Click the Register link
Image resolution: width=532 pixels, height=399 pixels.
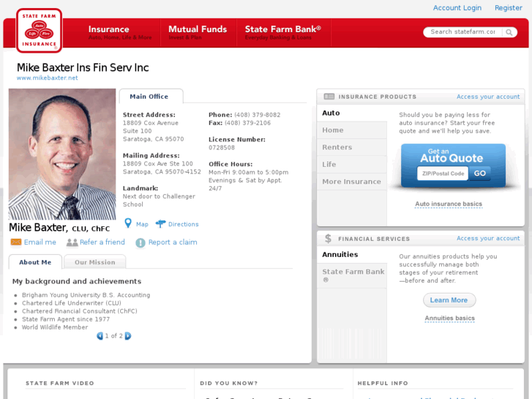pyautogui.click(x=509, y=8)
